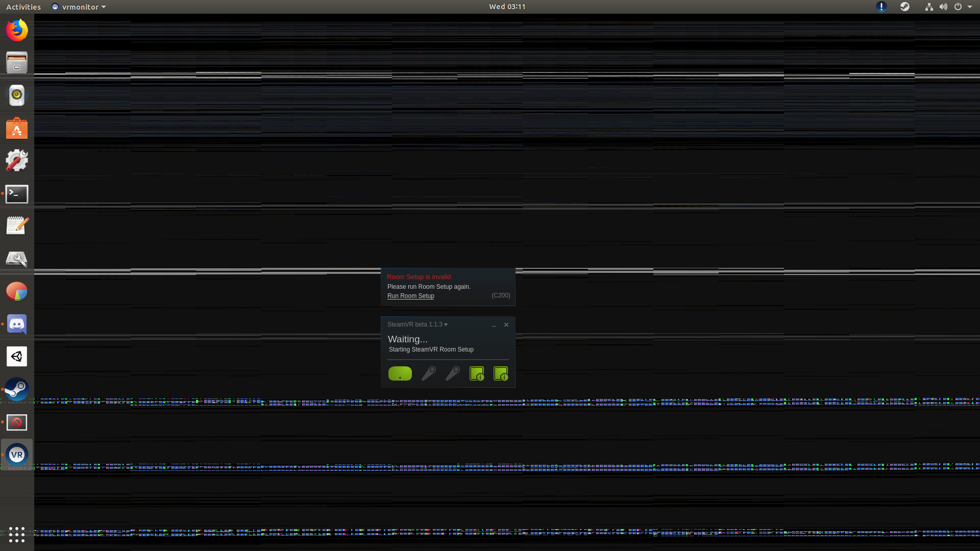Launch Rhythmbox speaker icon in dock

pos(17,95)
